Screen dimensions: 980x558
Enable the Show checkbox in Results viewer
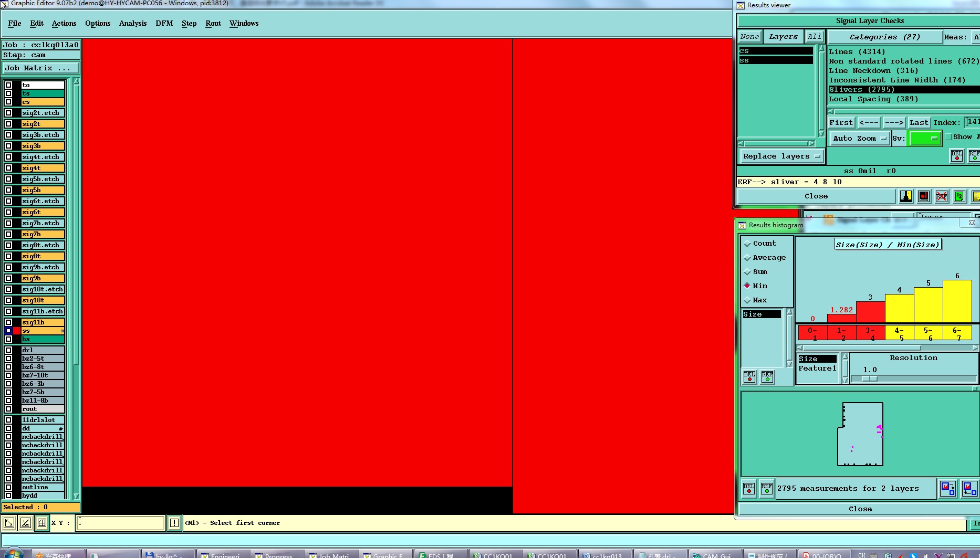click(x=948, y=137)
